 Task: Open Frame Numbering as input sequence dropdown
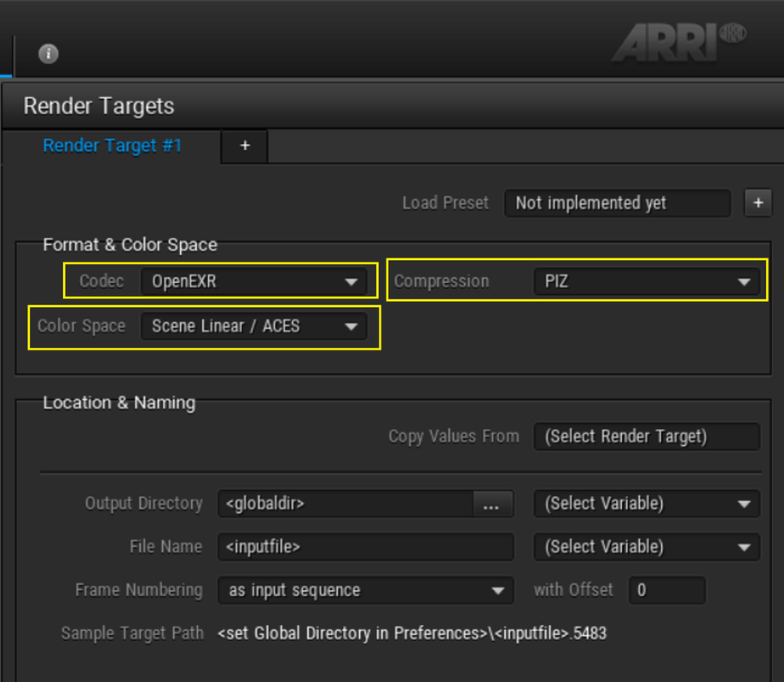[x=366, y=590]
